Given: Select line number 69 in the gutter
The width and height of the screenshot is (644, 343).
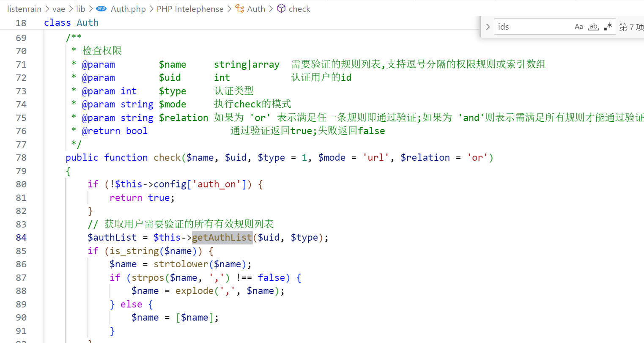Looking at the screenshot, I should pos(21,38).
